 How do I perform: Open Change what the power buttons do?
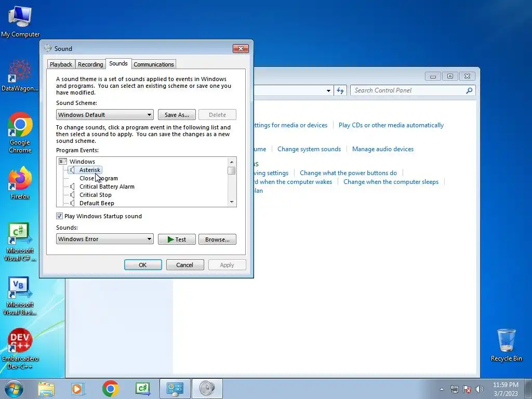[348, 173]
